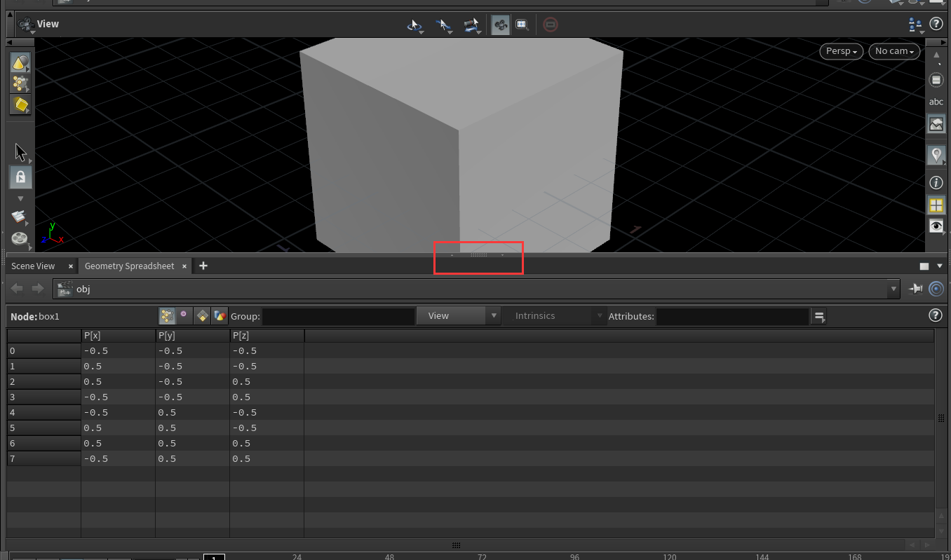Select the Handles tool icon

coord(471,25)
